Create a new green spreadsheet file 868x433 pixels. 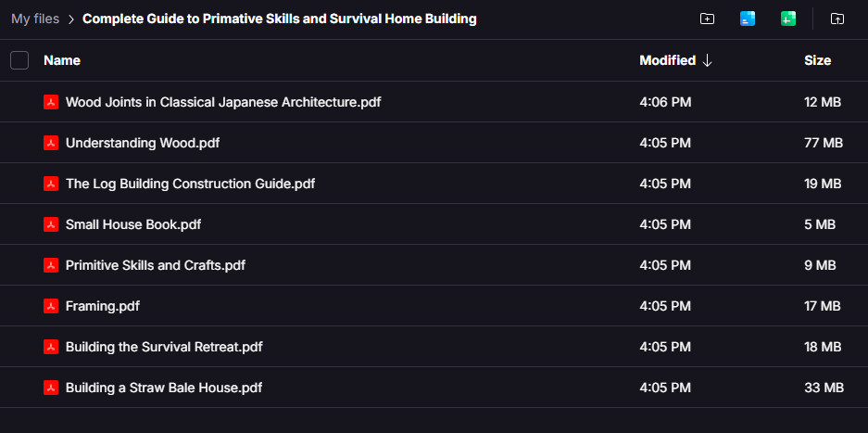coord(788,19)
